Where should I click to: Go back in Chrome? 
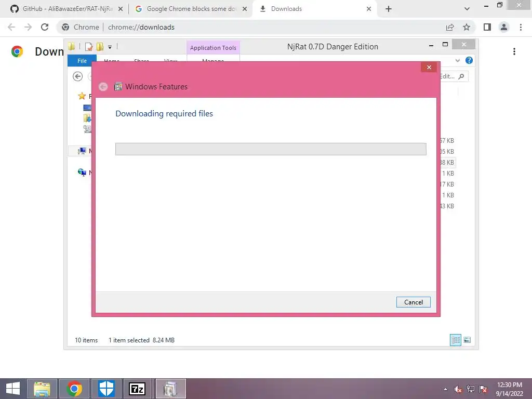pyautogui.click(x=11, y=27)
